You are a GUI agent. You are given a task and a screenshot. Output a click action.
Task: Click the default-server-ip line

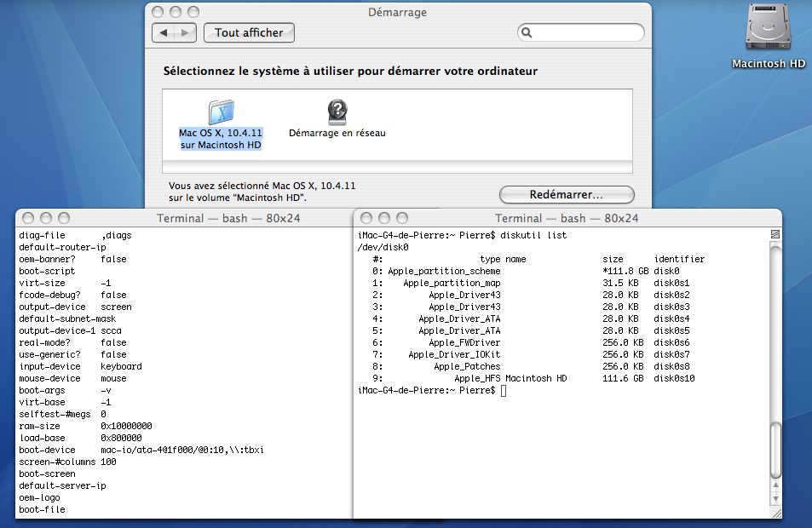click(63, 485)
